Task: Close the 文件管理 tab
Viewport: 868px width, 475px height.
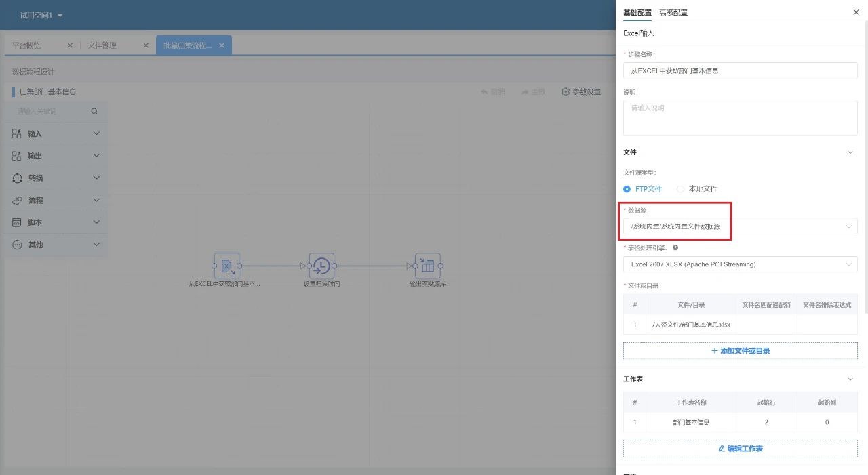Action: pyautogui.click(x=146, y=45)
